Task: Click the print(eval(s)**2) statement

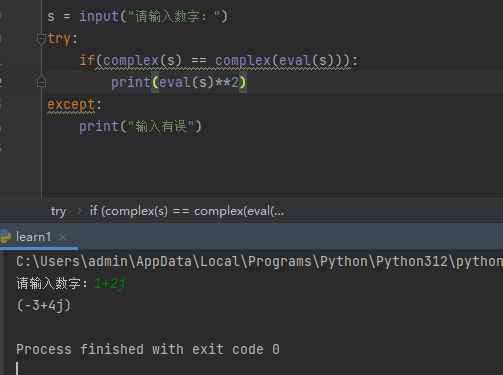Action: (x=179, y=82)
